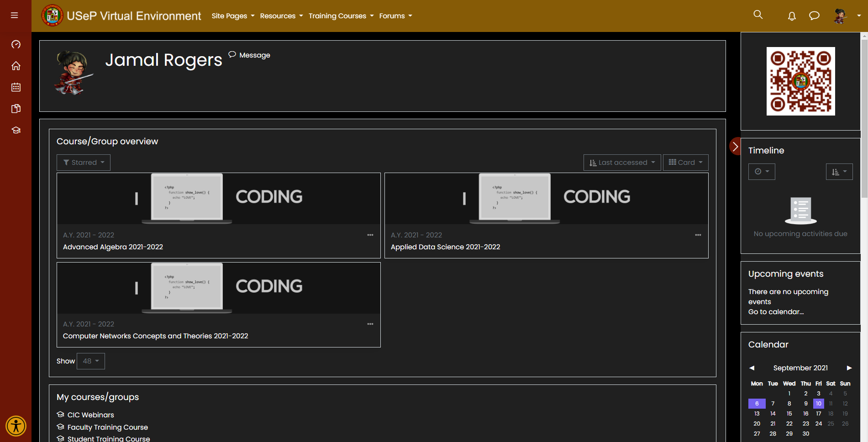Open the Starred course filter dropdown

pyautogui.click(x=83, y=162)
